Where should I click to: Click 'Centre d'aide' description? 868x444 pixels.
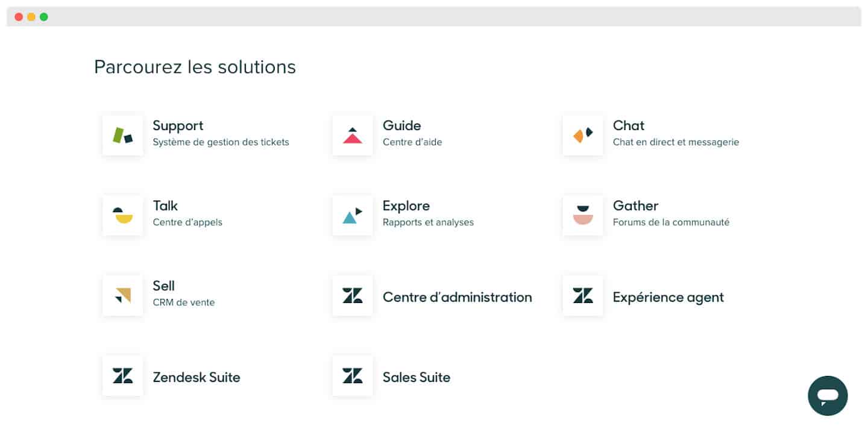(x=412, y=142)
